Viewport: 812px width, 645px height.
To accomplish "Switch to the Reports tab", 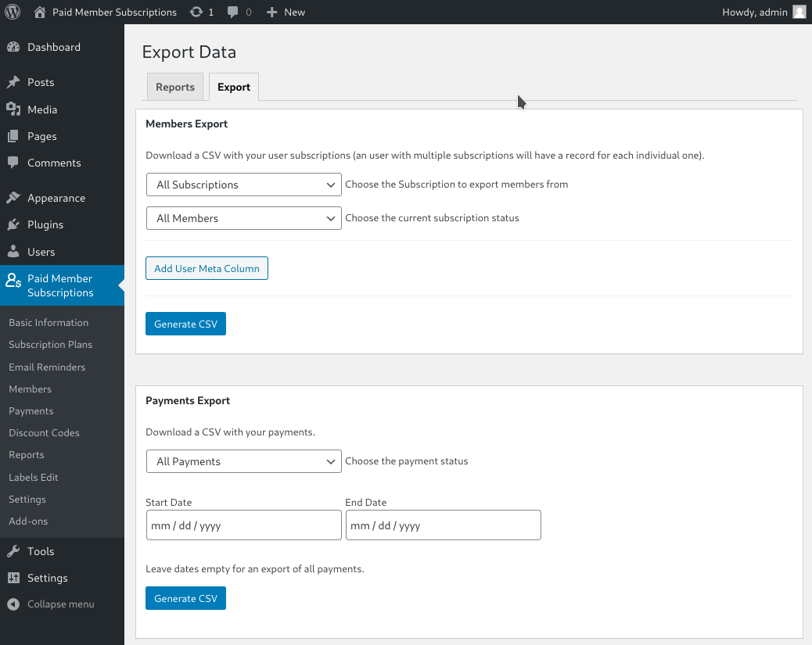I will click(175, 87).
